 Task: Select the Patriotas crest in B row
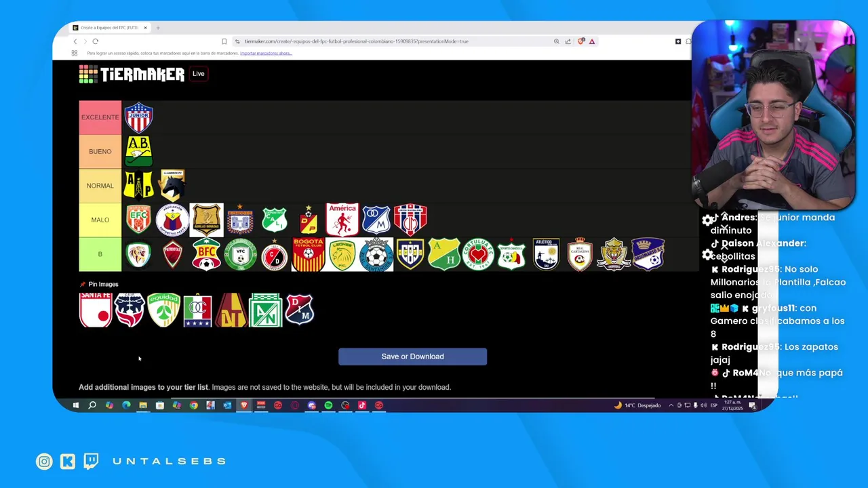[172, 254]
